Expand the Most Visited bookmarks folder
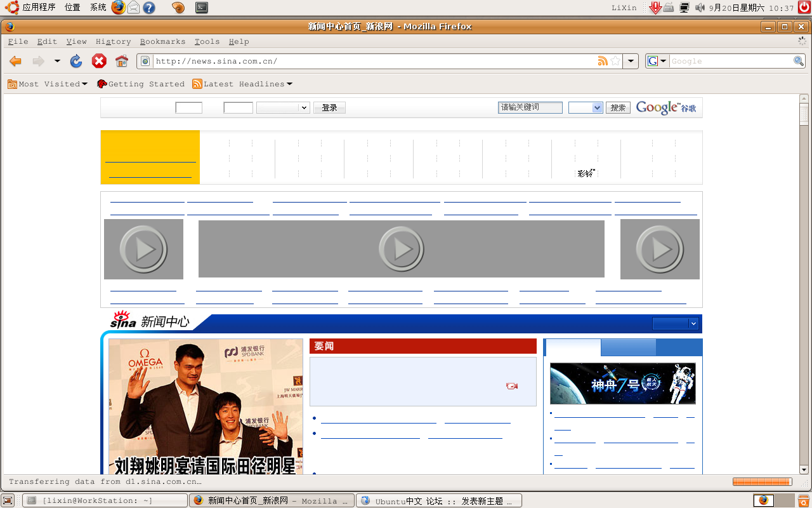Viewport: 812px width, 508px height. (x=48, y=84)
